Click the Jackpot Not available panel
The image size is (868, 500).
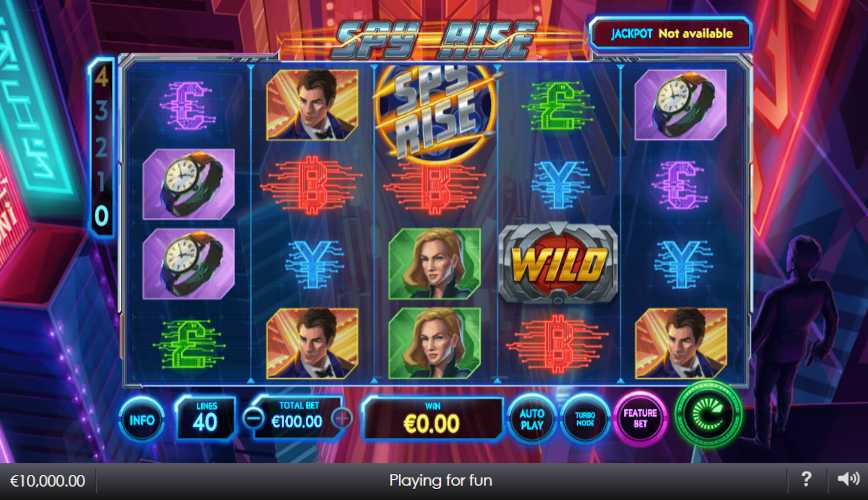click(670, 34)
